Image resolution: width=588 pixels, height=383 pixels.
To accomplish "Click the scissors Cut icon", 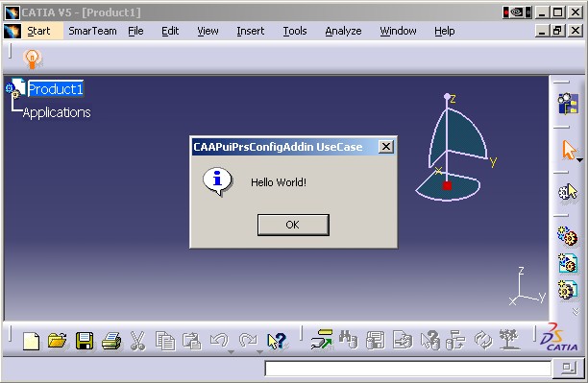I will pos(137,341).
